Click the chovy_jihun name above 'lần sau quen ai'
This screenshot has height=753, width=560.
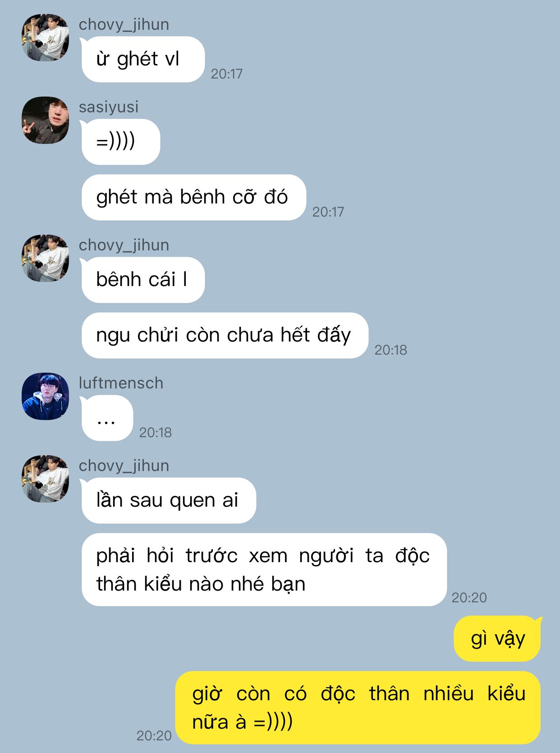tap(124, 466)
